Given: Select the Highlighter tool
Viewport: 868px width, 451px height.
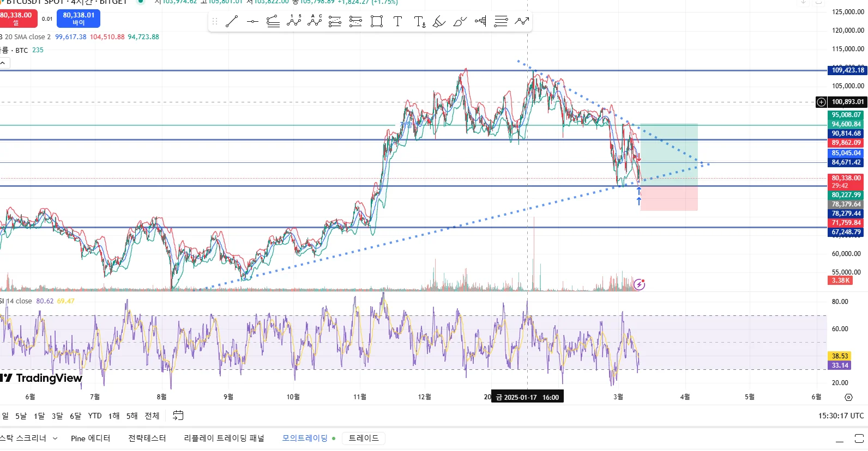Looking at the screenshot, I should [x=439, y=21].
